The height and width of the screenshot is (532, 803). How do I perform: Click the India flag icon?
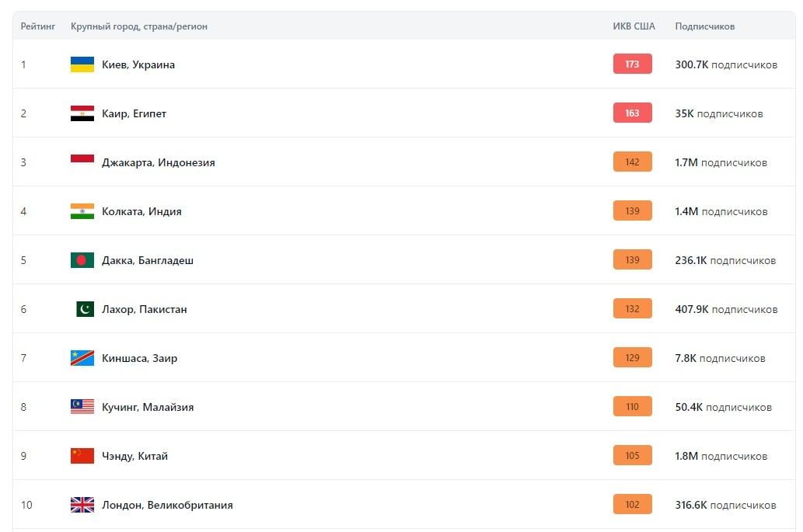[82, 211]
